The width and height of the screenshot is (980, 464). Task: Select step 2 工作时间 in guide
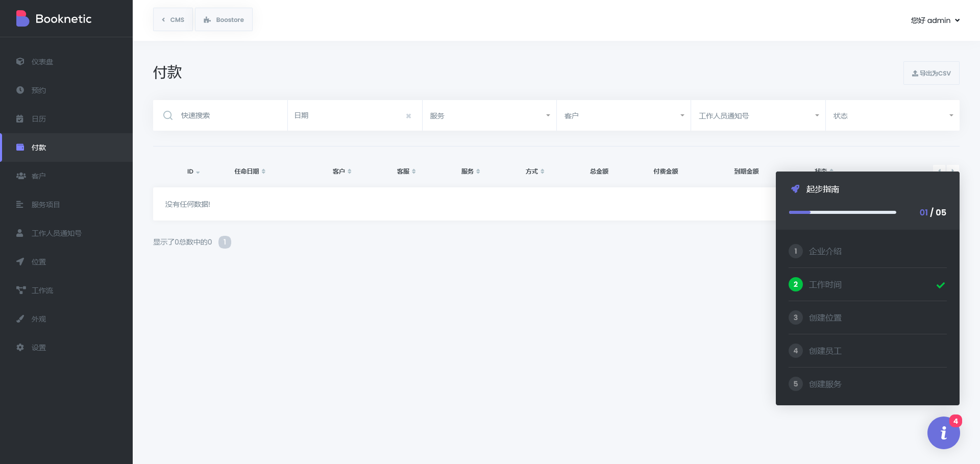[825, 284]
